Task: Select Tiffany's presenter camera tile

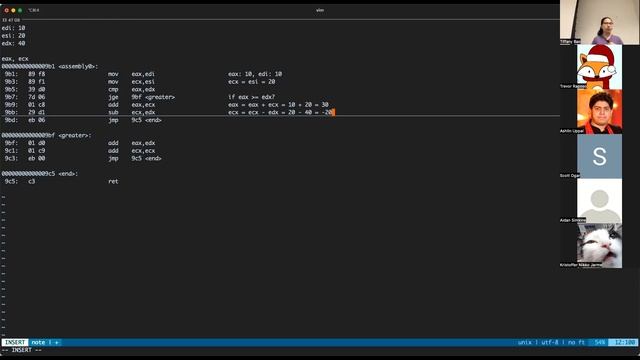Action: (599, 22)
